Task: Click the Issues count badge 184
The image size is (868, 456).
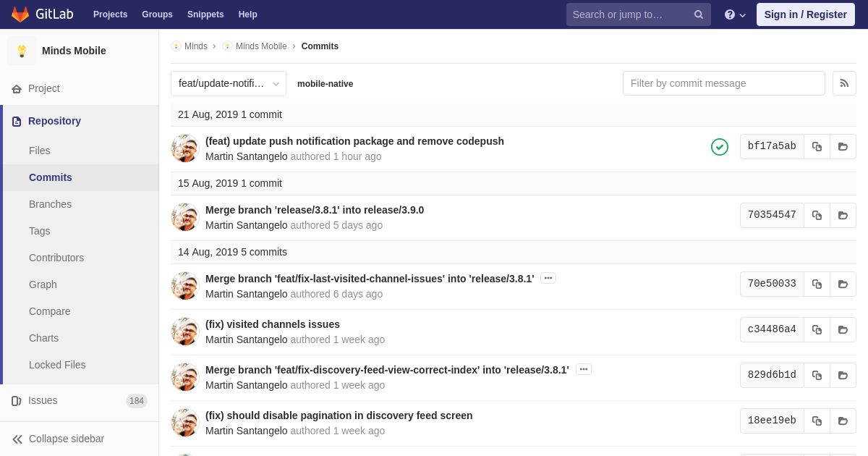Action: point(137,401)
